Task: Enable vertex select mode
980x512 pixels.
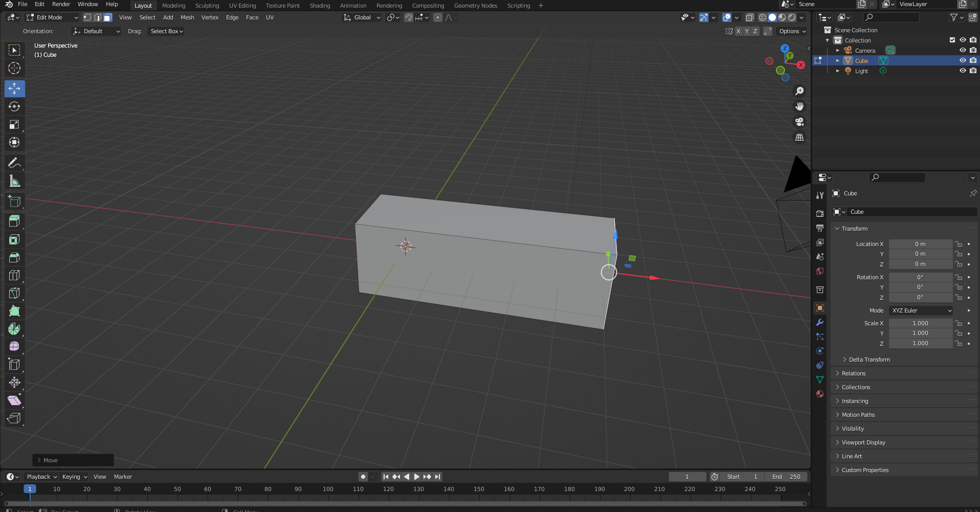Action: 87,17
